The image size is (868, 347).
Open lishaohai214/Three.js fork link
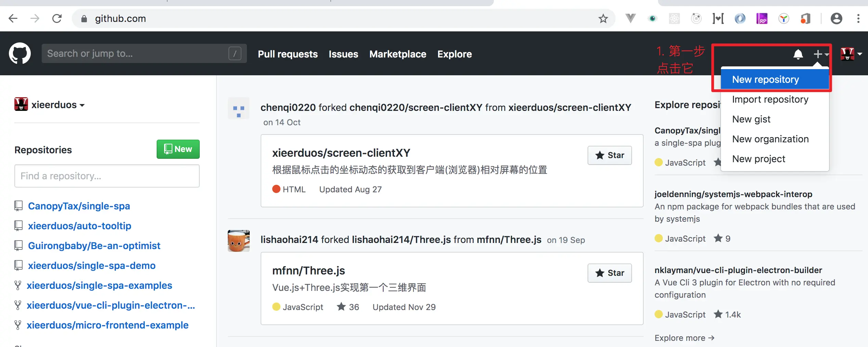click(402, 240)
